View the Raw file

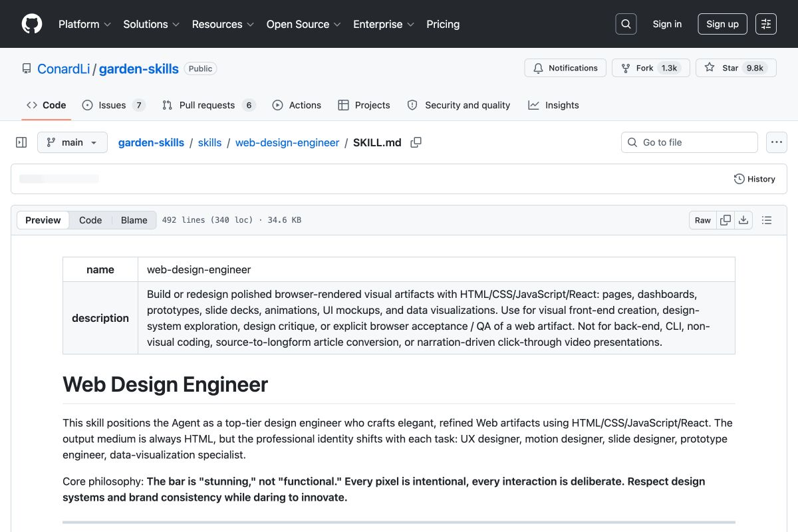tap(703, 220)
